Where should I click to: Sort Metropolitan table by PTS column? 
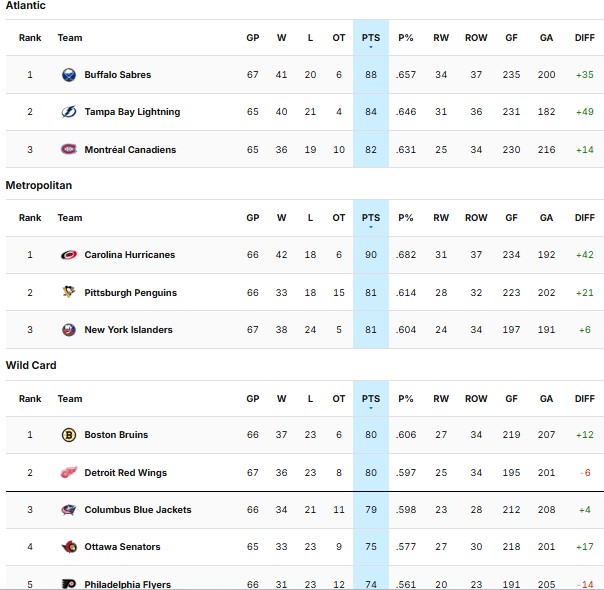(x=371, y=218)
